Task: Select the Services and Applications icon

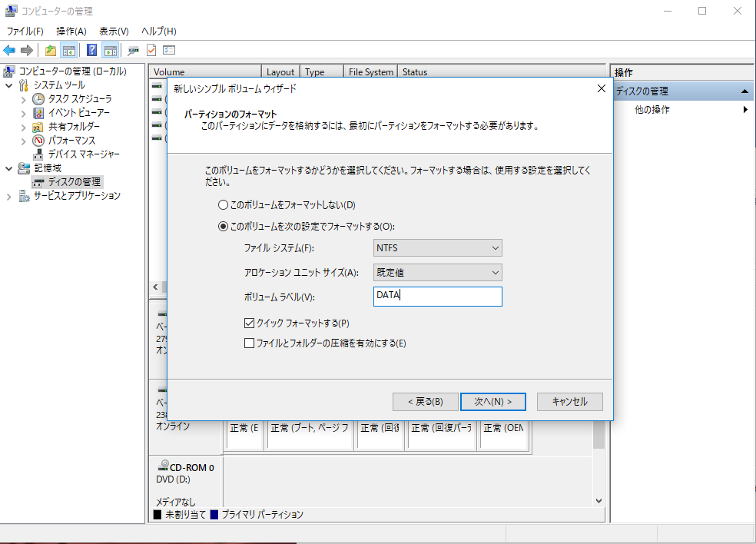Action: pos(24,196)
